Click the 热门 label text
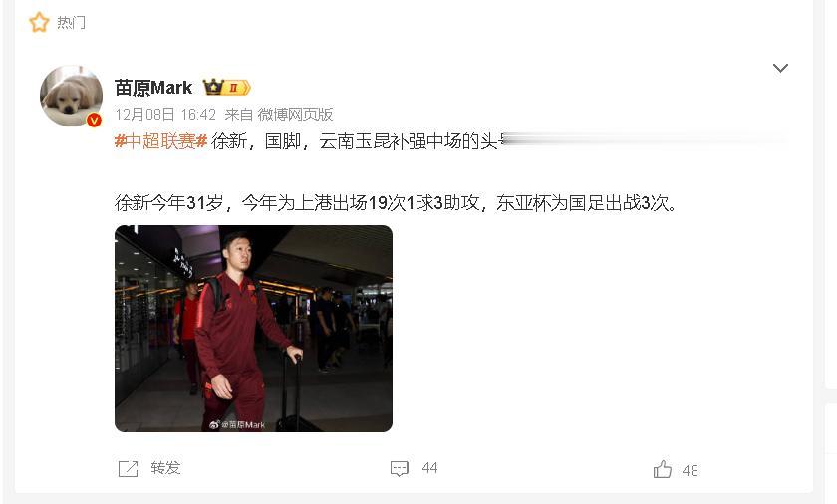The image size is (837, 504). (x=71, y=22)
